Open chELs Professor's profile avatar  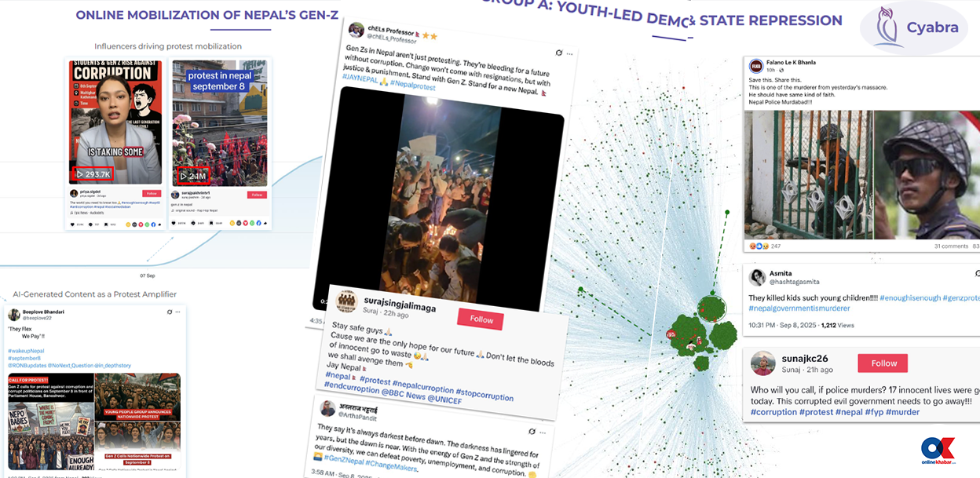356,30
